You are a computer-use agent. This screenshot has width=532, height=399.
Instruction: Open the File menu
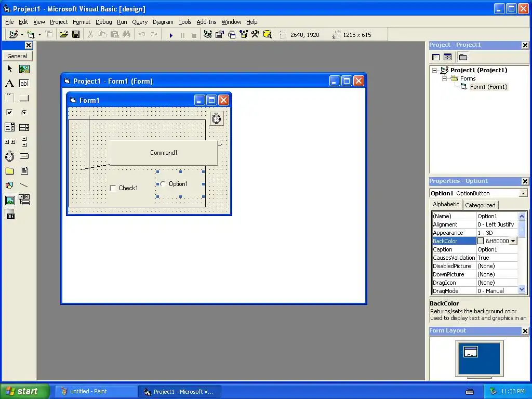pos(9,22)
